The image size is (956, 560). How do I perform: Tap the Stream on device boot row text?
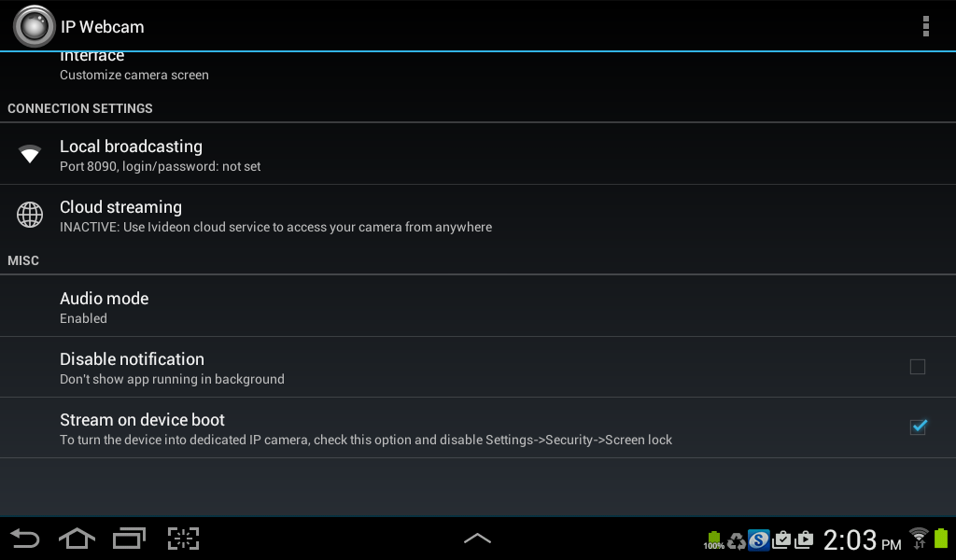[366, 429]
